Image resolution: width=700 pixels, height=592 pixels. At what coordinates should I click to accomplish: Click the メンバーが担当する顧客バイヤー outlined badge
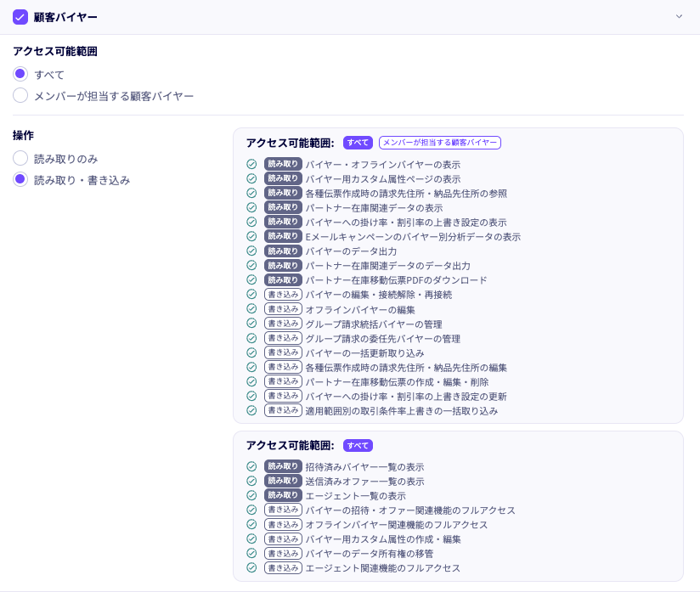[x=440, y=143]
